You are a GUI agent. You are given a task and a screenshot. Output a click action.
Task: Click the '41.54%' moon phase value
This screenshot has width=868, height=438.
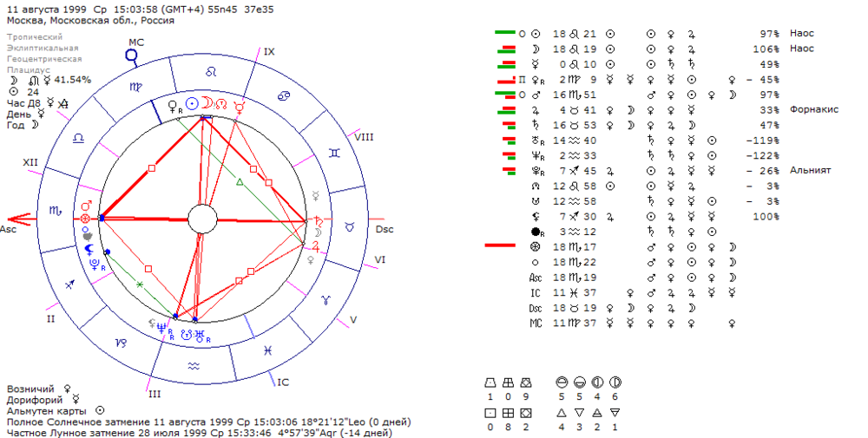point(73,80)
